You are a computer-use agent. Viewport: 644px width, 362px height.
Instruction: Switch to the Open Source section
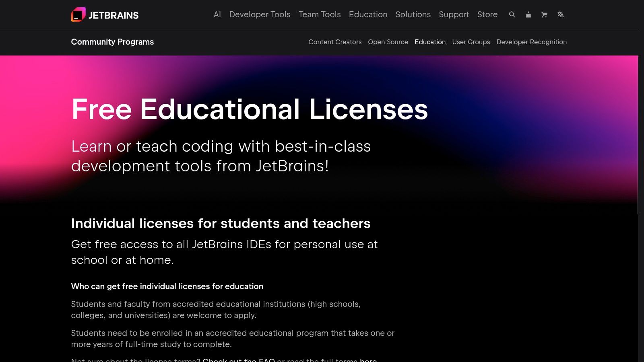point(388,42)
